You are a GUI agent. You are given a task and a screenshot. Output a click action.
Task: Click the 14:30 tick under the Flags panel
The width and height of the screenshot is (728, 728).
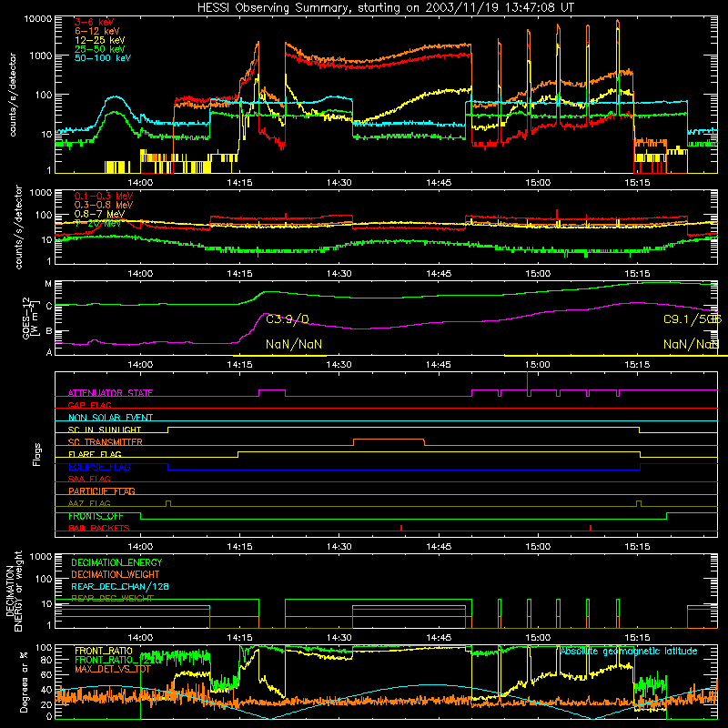(339, 546)
